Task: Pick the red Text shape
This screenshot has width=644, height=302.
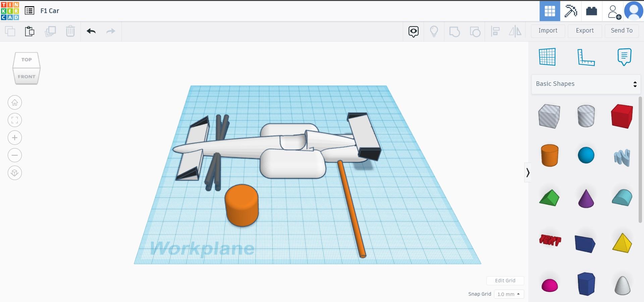Action: click(550, 240)
